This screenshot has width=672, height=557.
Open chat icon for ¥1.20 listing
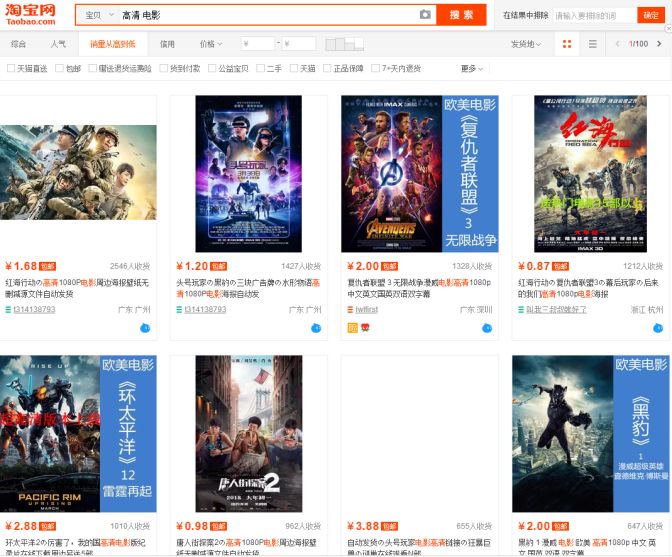(316, 328)
